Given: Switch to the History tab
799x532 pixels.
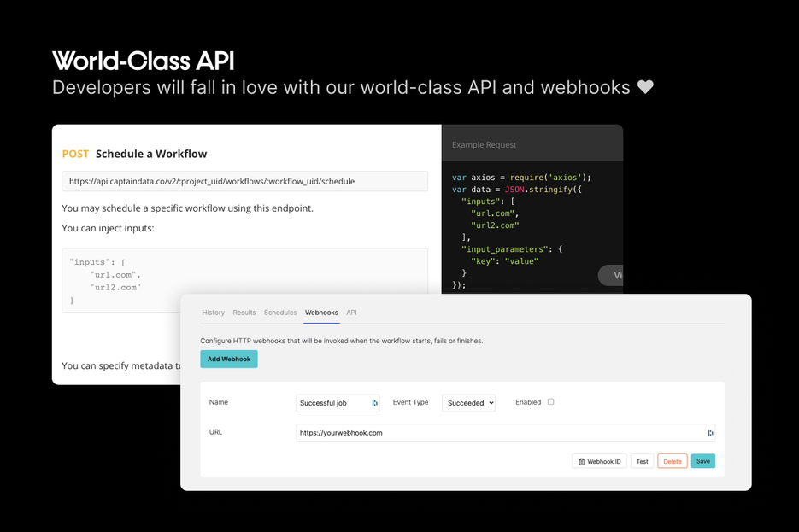Looking at the screenshot, I should click(x=213, y=313).
